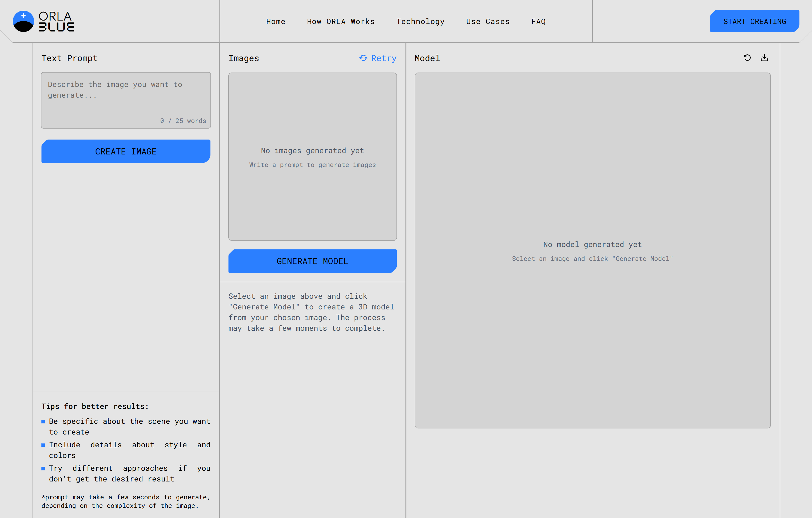Click the '0 / 25 words' counter

click(183, 121)
